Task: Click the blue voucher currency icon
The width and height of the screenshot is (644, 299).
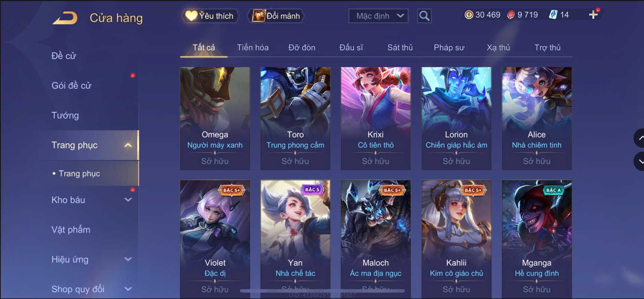Action: (x=553, y=15)
